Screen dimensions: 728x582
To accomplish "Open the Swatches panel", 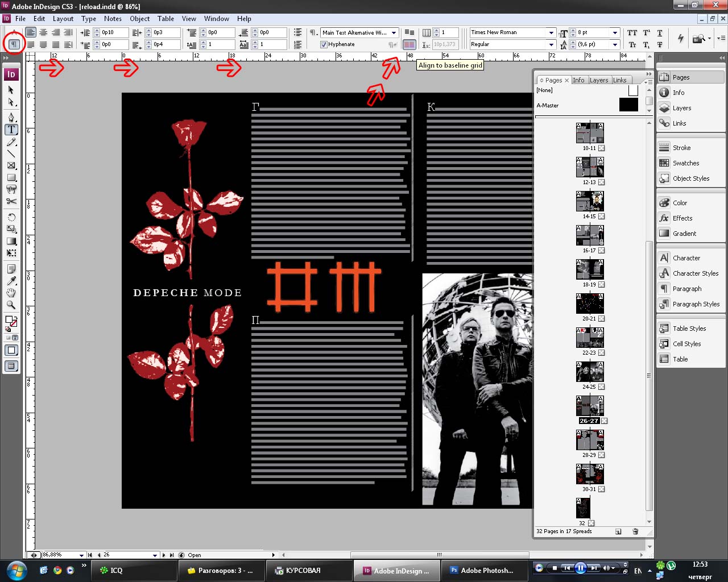I will tap(691, 163).
